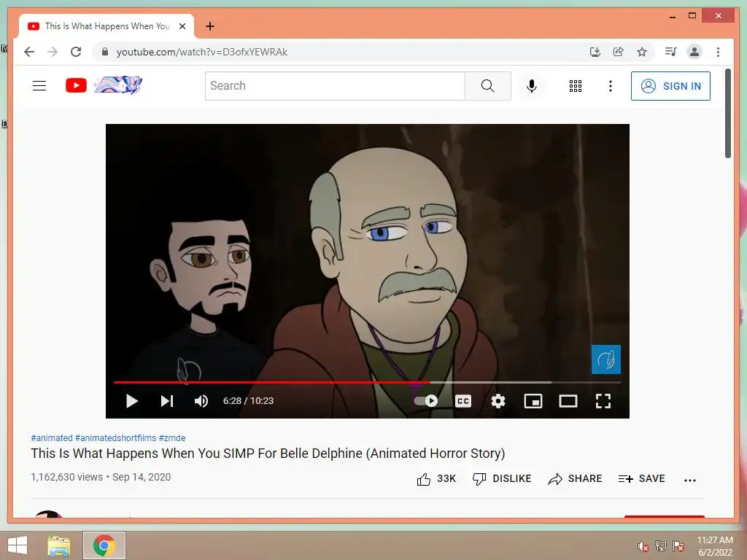Go forward in Chrome

(x=53, y=52)
